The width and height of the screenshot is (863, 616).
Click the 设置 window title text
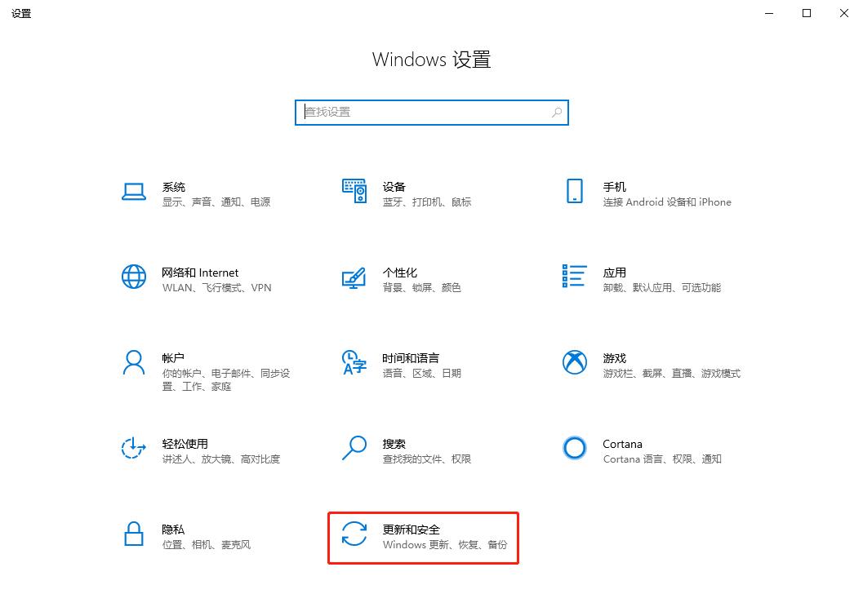click(x=21, y=14)
